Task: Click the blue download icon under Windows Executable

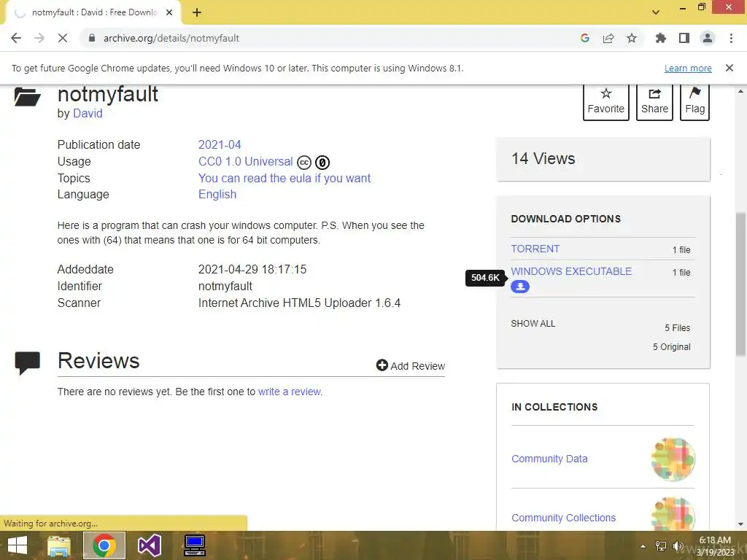Action: point(519,287)
